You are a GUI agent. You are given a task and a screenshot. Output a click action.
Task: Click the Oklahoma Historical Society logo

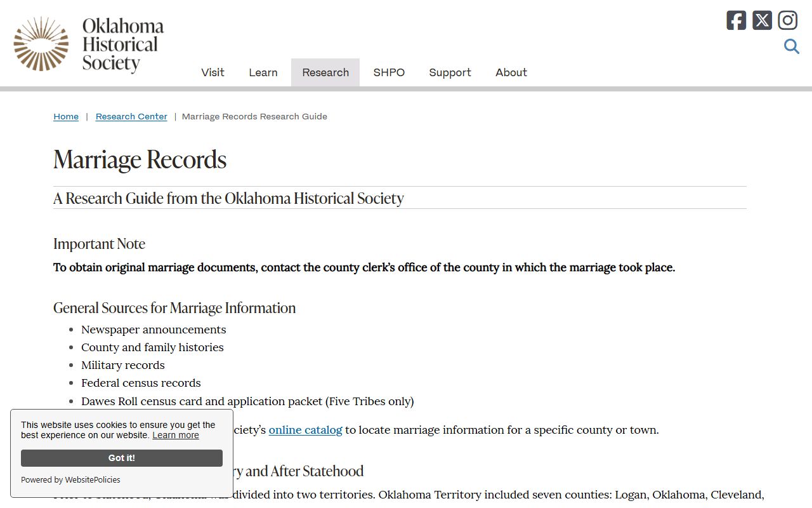[x=89, y=44]
